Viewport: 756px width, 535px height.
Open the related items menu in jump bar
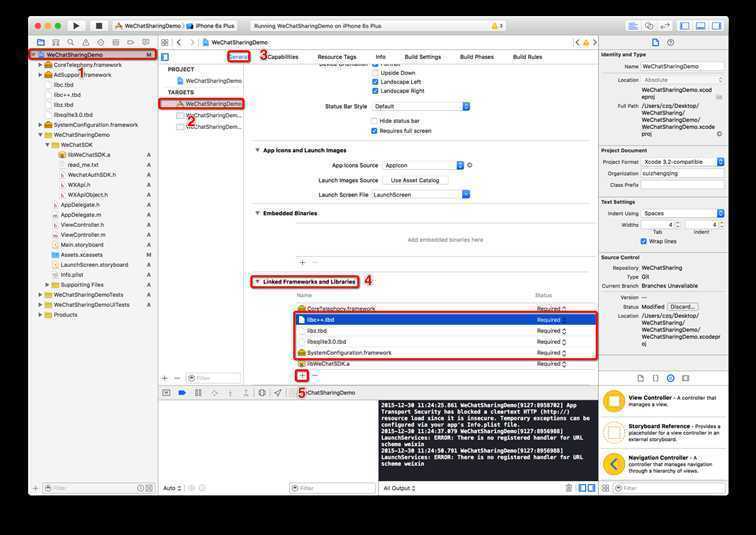[165, 42]
